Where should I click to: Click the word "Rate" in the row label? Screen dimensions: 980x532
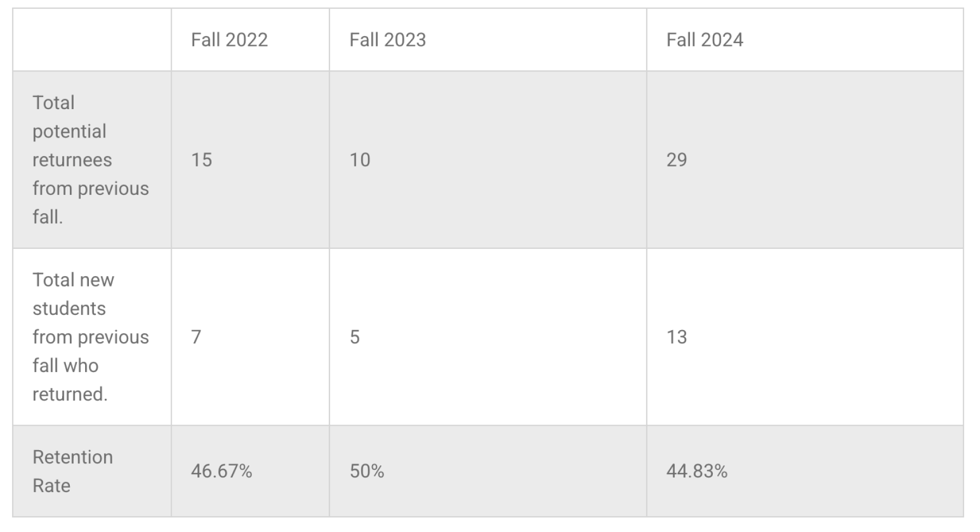(x=51, y=486)
